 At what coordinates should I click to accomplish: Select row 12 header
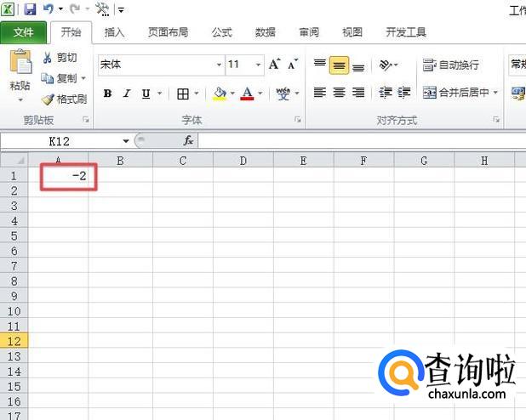pos(14,341)
